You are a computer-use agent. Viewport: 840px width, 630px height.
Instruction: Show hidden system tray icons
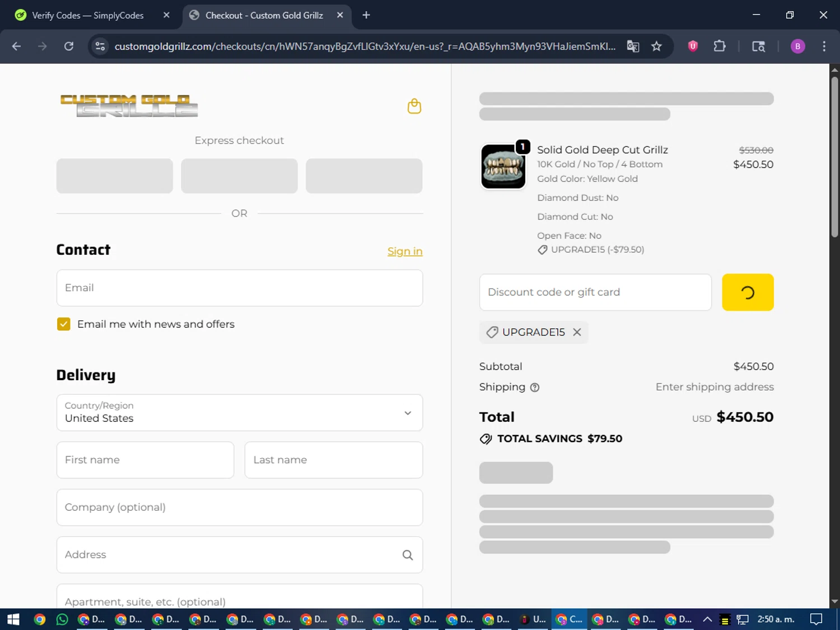707,619
